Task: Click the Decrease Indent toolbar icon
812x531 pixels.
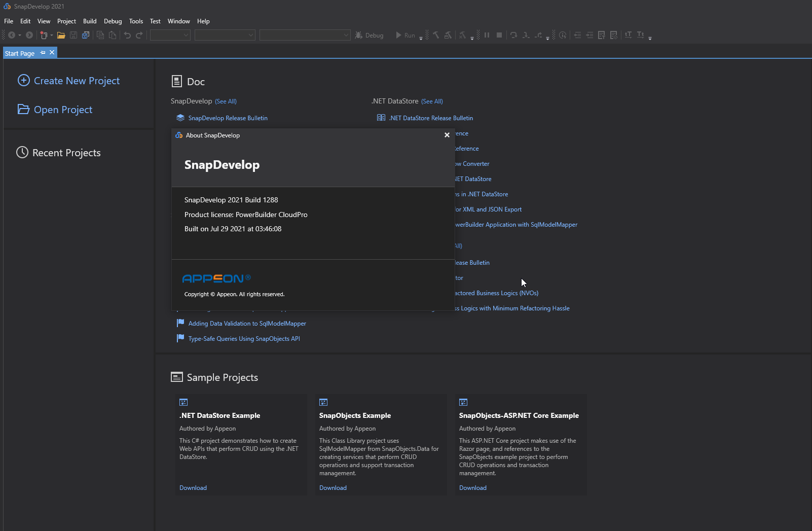Action: click(577, 35)
